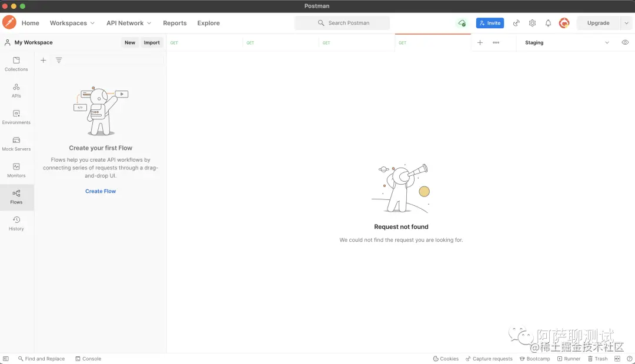Click the New button

(x=130, y=42)
